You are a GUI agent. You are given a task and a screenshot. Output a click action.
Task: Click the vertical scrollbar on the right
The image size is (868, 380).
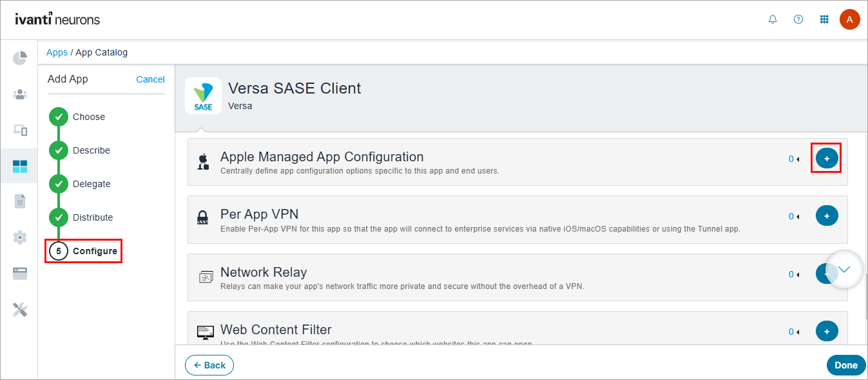click(865, 297)
